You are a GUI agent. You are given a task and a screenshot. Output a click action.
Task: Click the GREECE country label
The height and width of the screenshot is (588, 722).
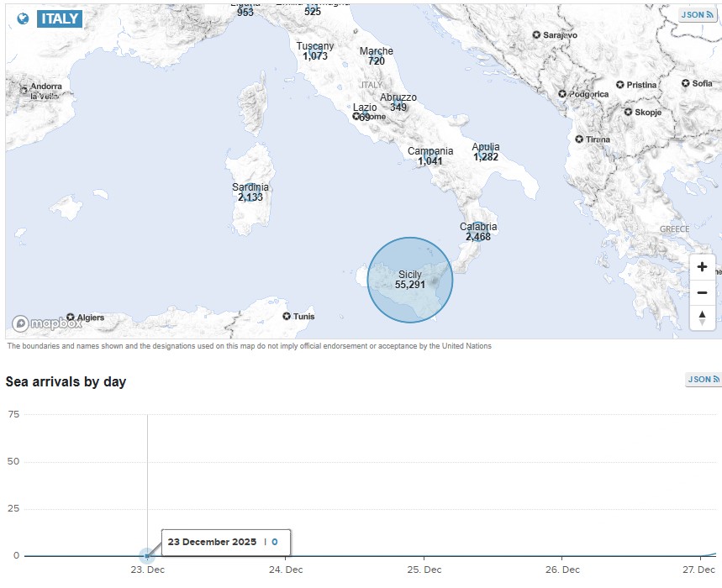click(675, 229)
